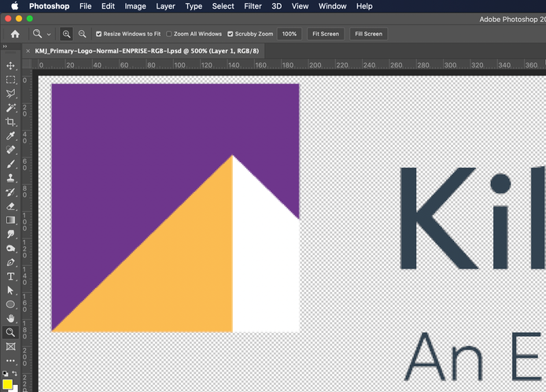
Task: Select the Magic Wand tool
Action: pos(10,108)
